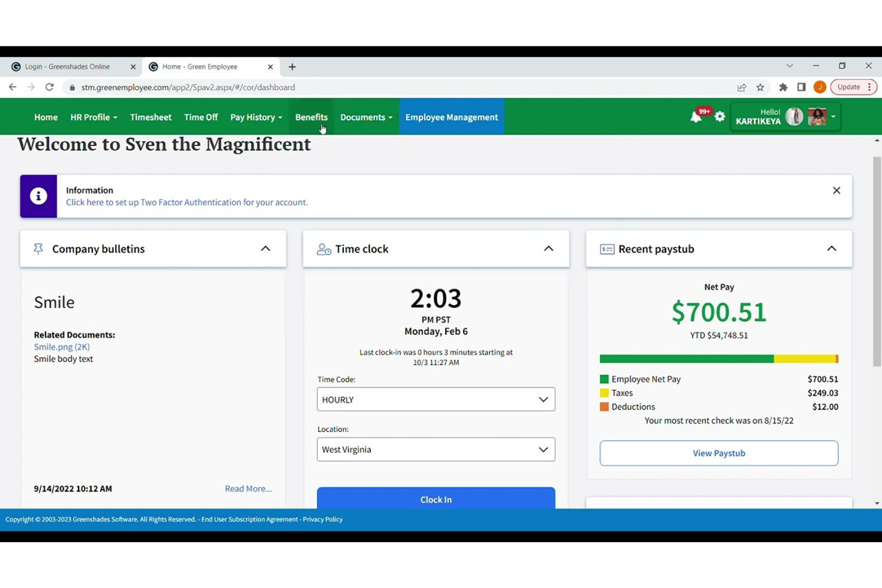The image size is (882, 588).
Task: Click the Privacy Policy footer link
Action: pos(322,519)
